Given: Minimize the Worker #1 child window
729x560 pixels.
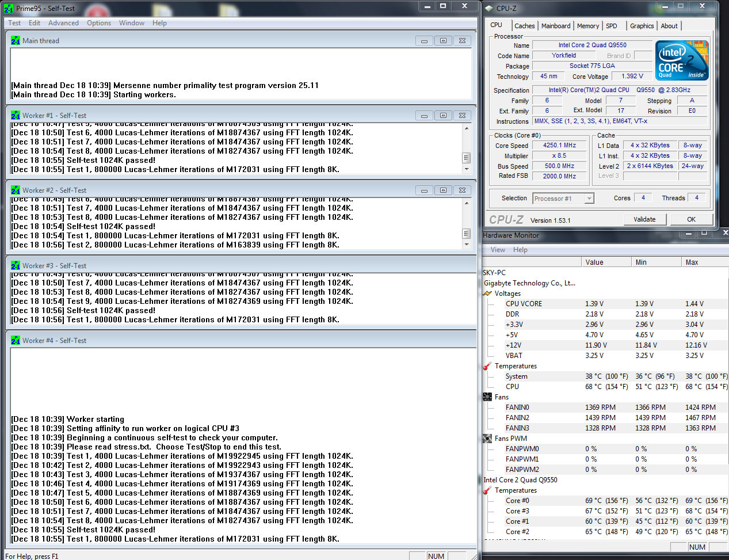Looking at the screenshot, I should 424,116.
